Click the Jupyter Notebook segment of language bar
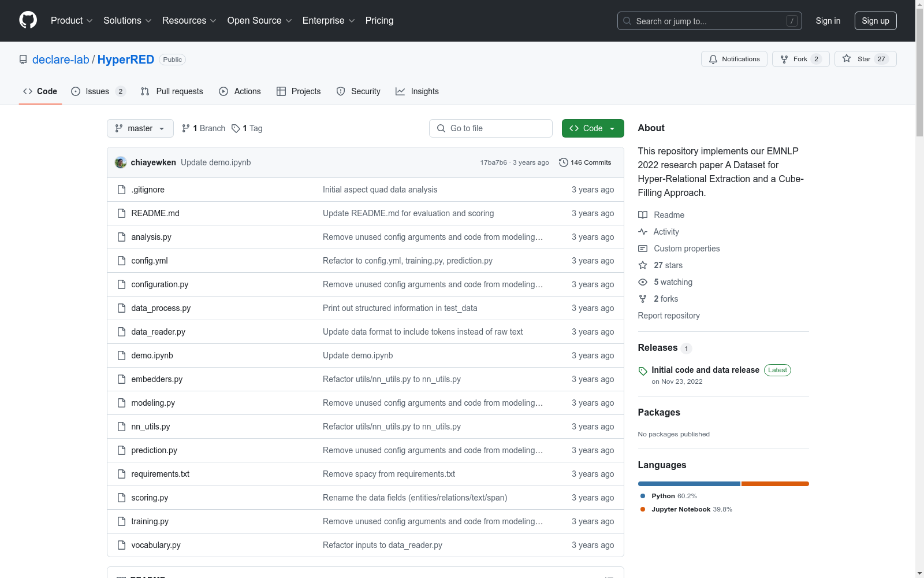The image size is (924, 578). tap(775, 484)
